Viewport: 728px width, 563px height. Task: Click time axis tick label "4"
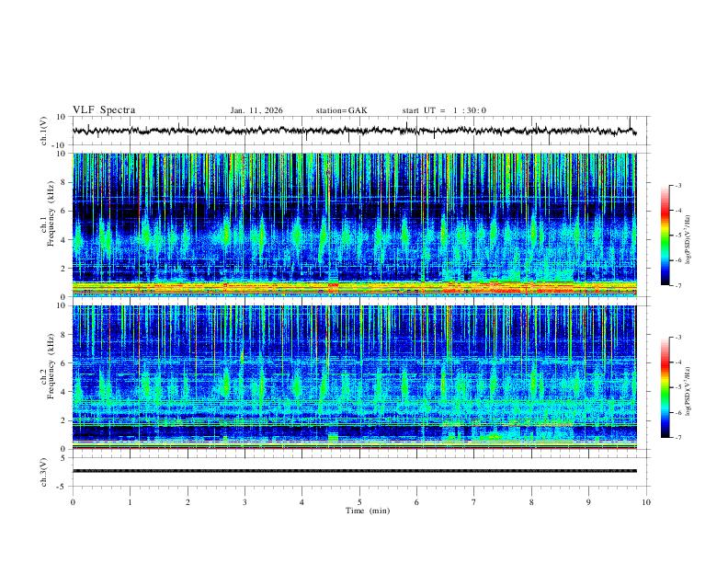point(302,502)
